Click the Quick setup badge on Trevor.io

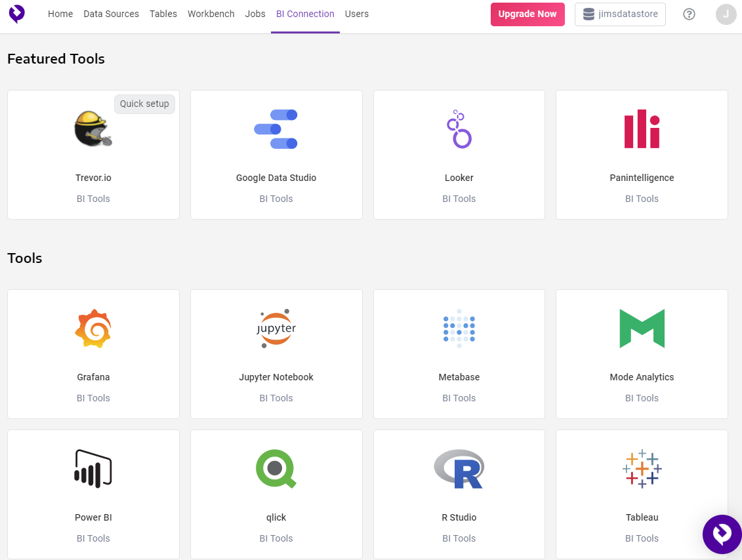coord(144,104)
